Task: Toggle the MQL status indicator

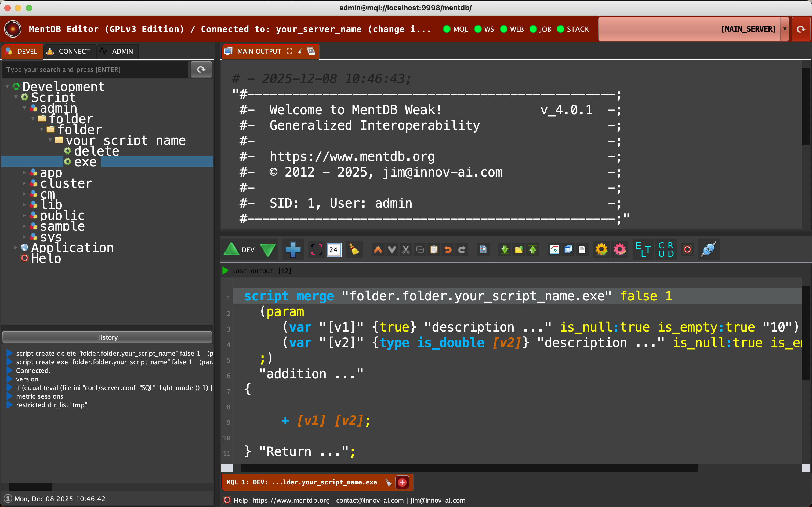Action: (x=447, y=29)
